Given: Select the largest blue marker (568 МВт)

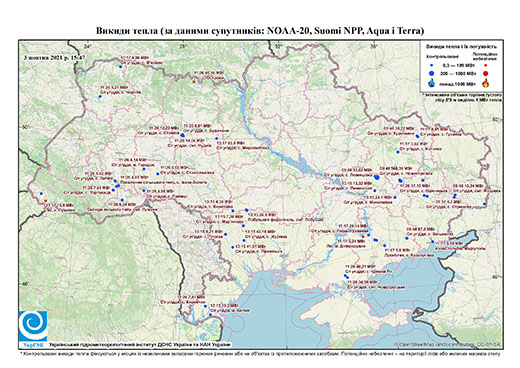Looking at the screenshot, I should [377, 178].
